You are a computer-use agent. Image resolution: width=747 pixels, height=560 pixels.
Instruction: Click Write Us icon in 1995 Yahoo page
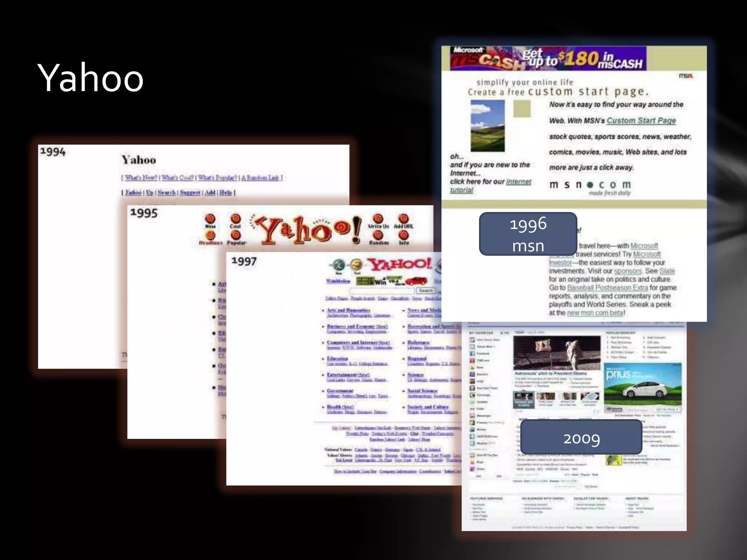click(x=378, y=221)
